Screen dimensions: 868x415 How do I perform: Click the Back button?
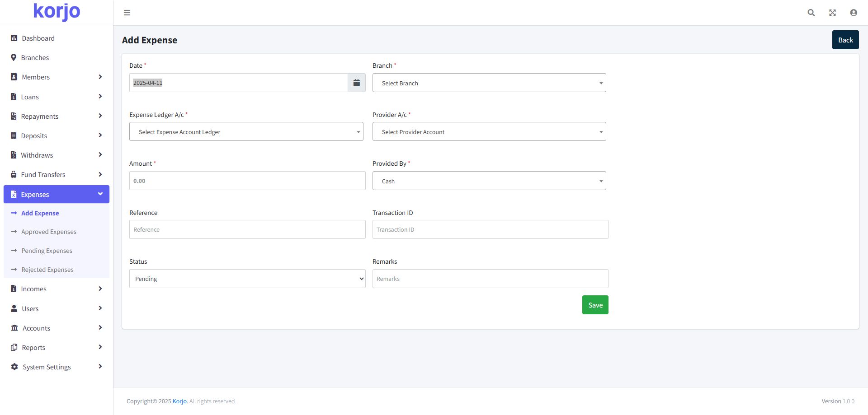pyautogui.click(x=845, y=40)
